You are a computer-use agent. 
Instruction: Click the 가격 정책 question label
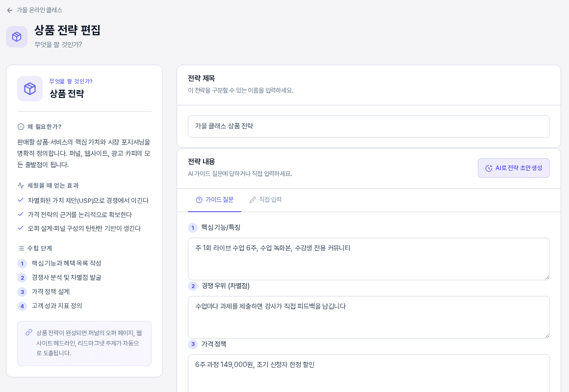[214, 344]
